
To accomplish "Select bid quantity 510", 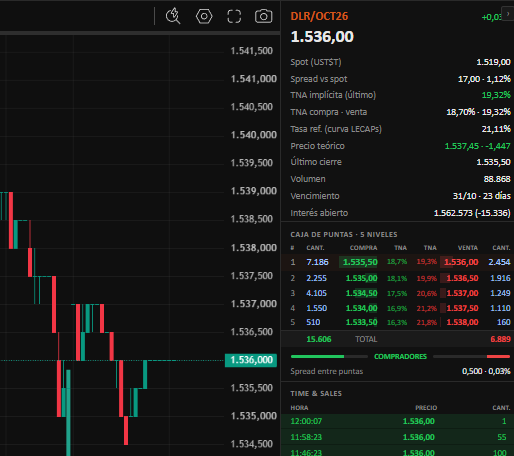I will (x=313, y=322).
